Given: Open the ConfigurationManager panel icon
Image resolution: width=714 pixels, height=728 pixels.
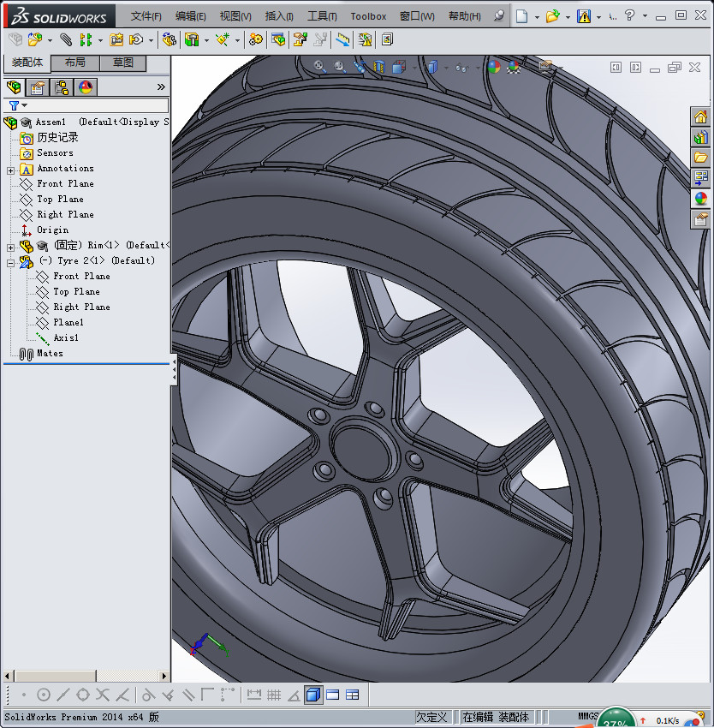Looking at the screenshot, I should pyautogui.click(x=61, y=87).
